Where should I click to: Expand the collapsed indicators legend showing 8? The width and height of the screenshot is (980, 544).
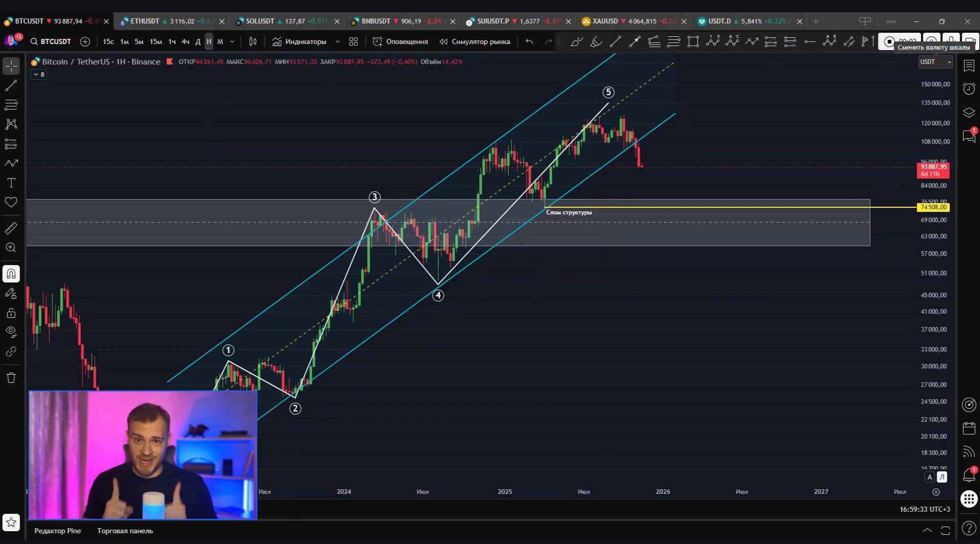[39, 75]
